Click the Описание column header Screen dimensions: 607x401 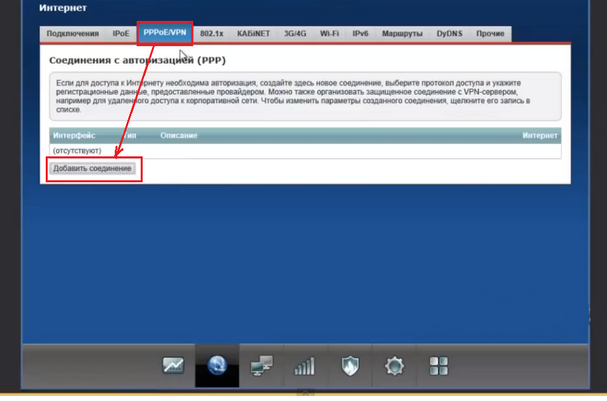tap(179, 135)
